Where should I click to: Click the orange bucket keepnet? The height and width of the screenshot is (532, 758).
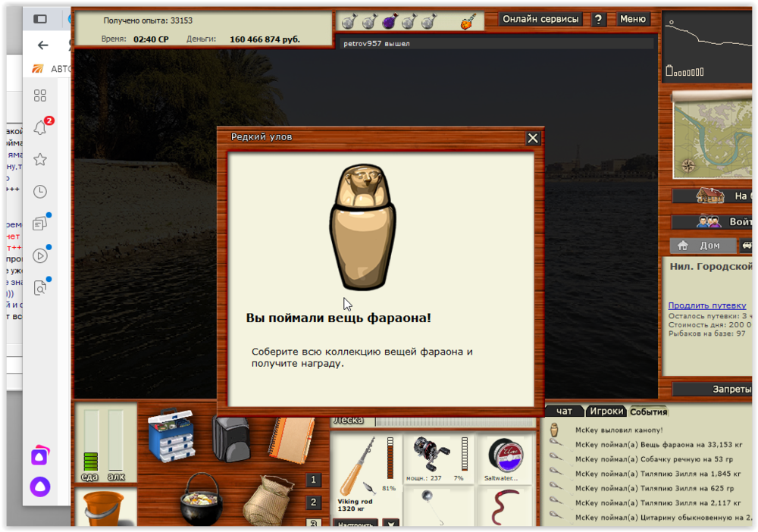[x=104, y=506]
